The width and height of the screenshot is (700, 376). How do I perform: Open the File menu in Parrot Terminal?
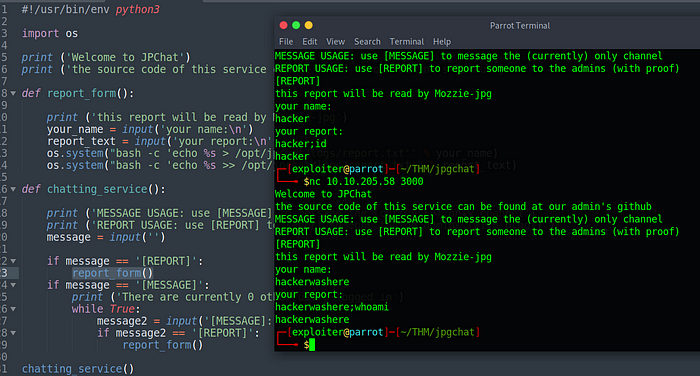click(x=286, y=42)
